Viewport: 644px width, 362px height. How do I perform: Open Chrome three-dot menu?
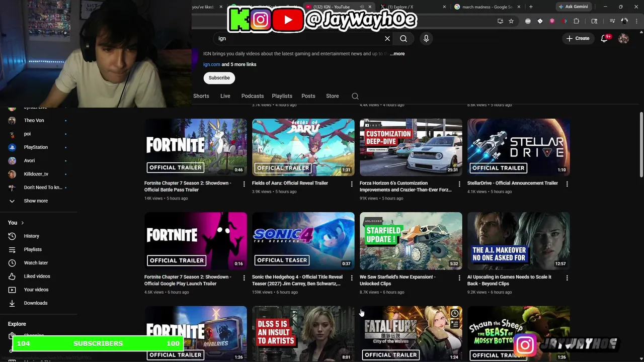tap(636, 21)
